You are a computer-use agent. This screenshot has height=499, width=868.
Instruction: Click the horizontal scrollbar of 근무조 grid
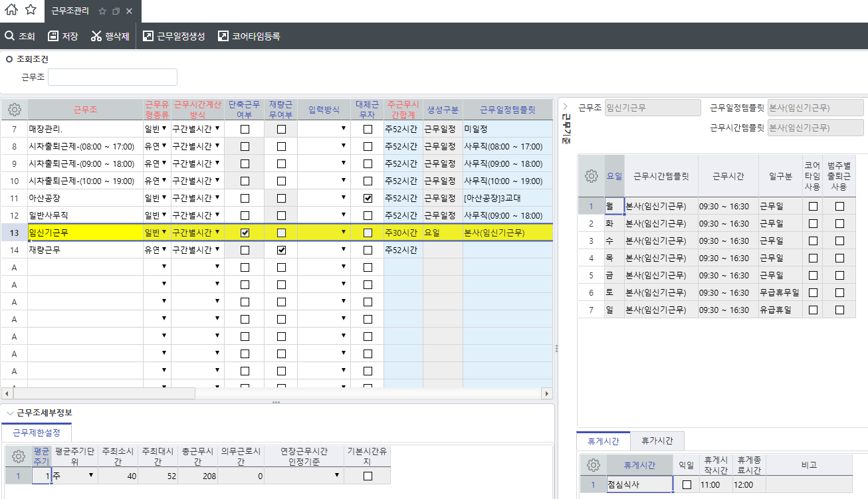coord(106,393)
